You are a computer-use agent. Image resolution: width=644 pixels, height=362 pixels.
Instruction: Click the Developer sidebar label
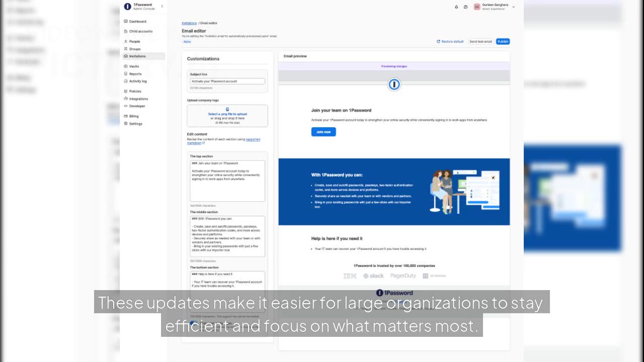click(x=137, y=106)
